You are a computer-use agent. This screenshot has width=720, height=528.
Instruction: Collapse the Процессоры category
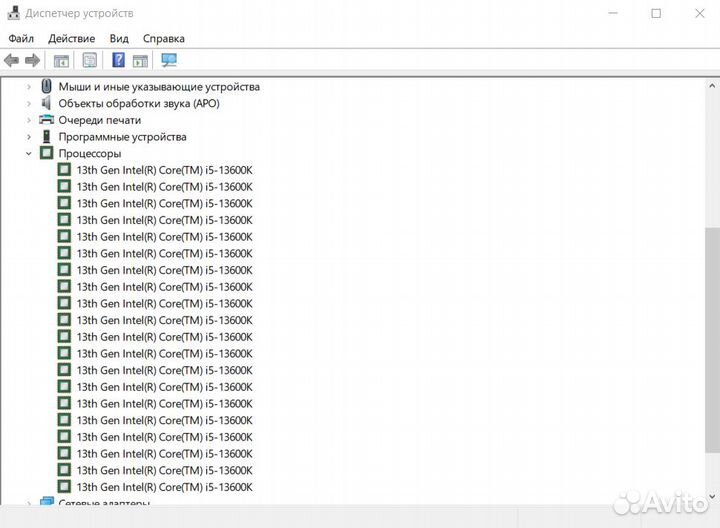click(29, 154)
